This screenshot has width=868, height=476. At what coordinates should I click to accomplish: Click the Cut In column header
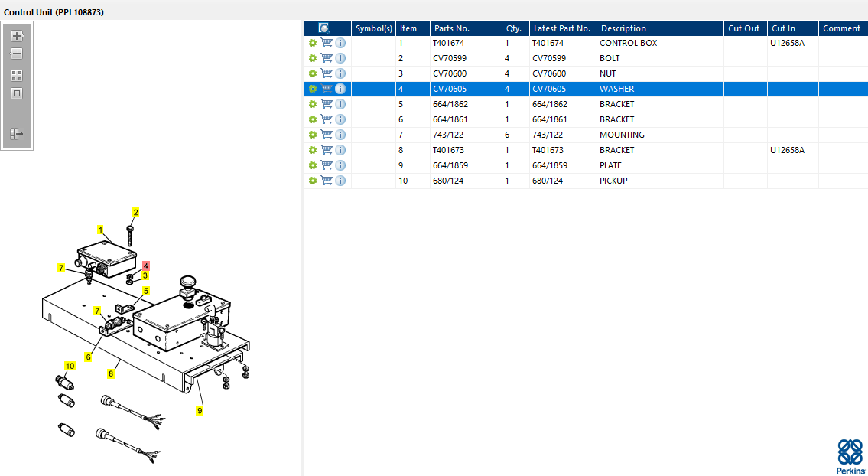[x=793, y=28]
